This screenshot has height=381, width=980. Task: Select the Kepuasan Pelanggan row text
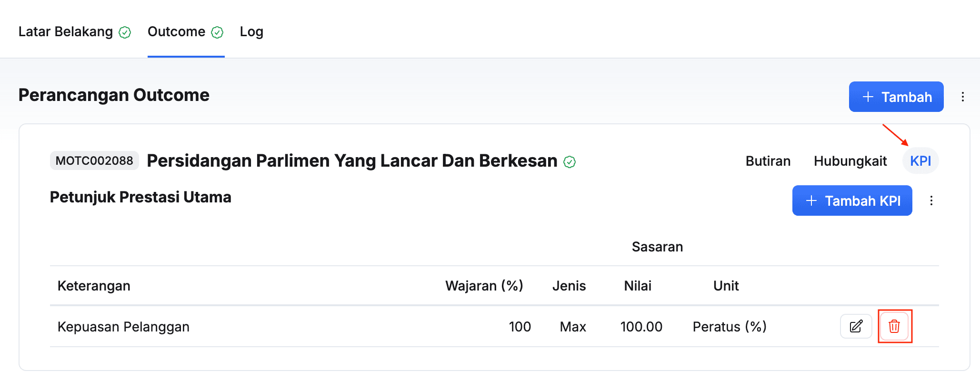[123, 327]
